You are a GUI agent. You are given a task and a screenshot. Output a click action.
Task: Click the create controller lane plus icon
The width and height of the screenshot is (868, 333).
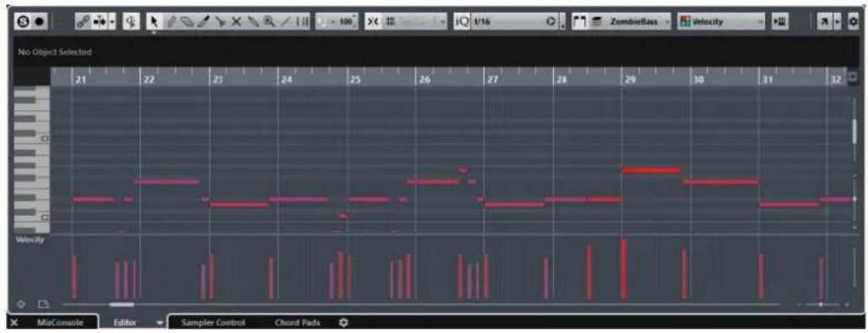pyautogui.click(x=22, y=304)
